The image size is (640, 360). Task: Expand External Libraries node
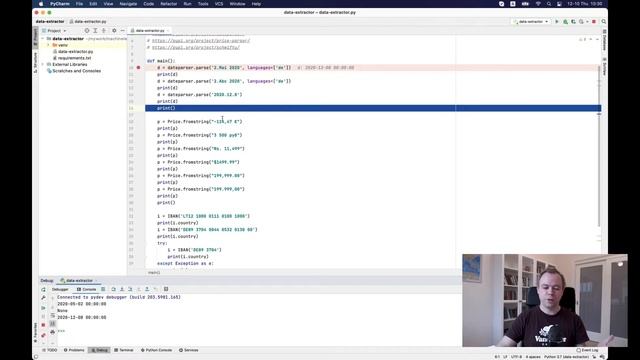tap(43, 64)
